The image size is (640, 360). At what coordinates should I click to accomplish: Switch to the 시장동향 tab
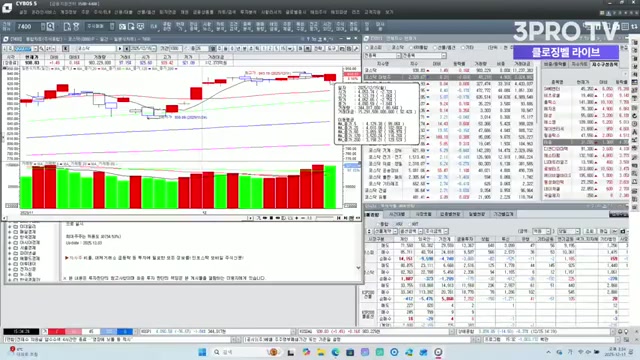(423, 214)
